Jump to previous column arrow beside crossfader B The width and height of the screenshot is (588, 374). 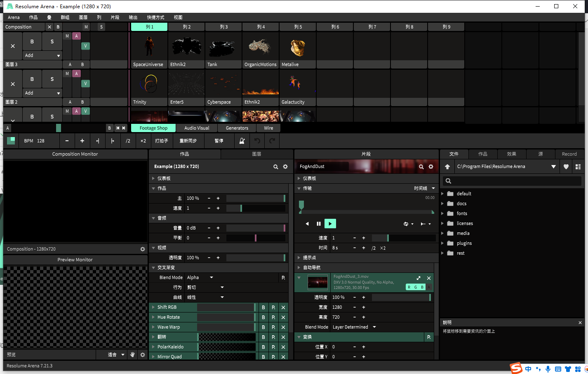(x=118, y=128)
